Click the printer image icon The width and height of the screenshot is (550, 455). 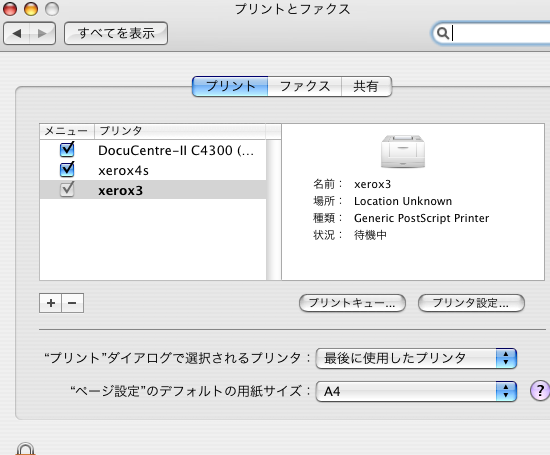click(x=403, y=151)
